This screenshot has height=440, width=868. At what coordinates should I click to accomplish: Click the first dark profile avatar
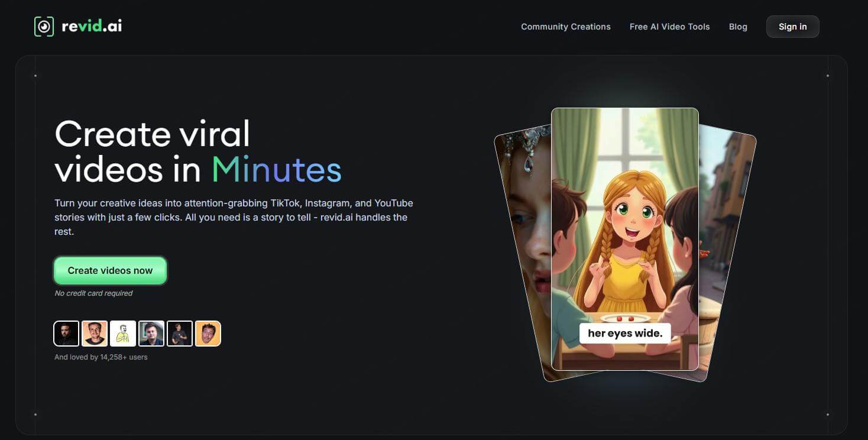(66, 333)
